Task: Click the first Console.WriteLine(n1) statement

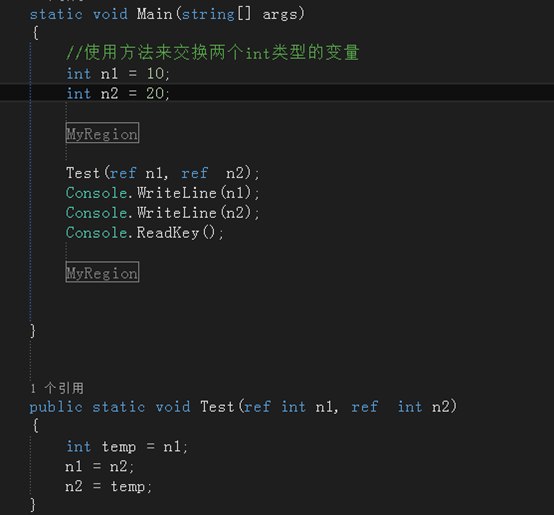Action: click(x=163, y=193)
